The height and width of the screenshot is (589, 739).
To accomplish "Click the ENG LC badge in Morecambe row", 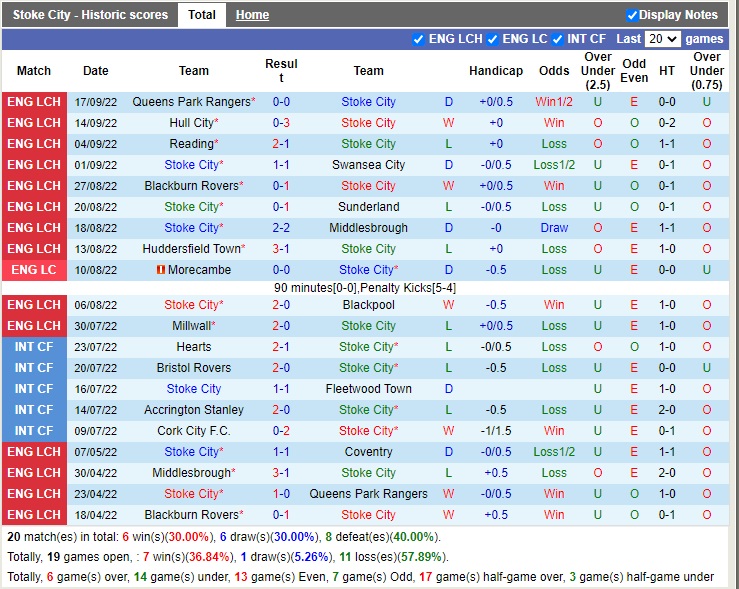I will (34, 270).
